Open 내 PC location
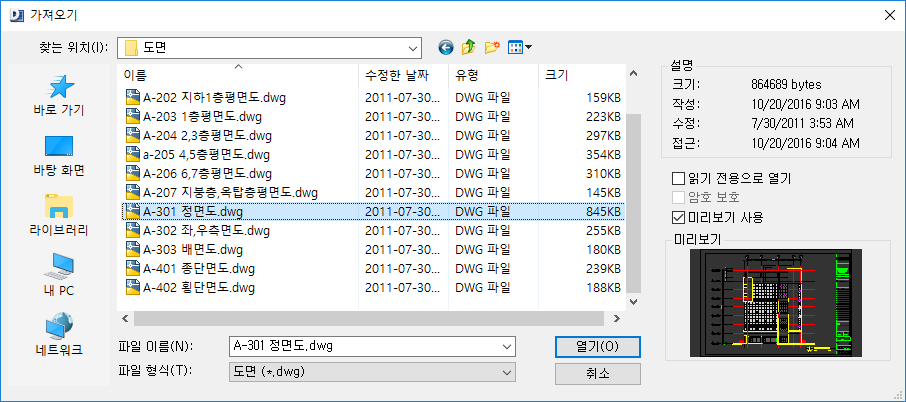The width and height of the screenshot is (906, 402). pyautogui.click(x=58, y=275)
